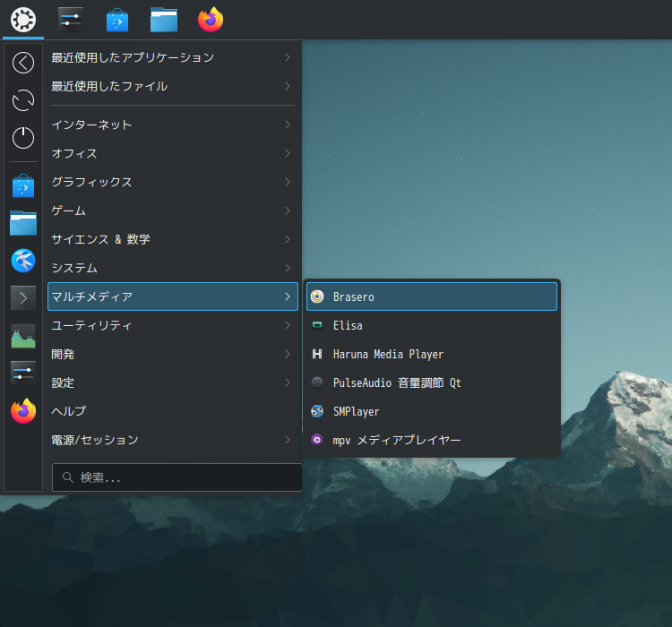This screenshot has height=627, width=672.
Task: Open PulseAudio 音量調節 Qt
Action: coord(432,382)
